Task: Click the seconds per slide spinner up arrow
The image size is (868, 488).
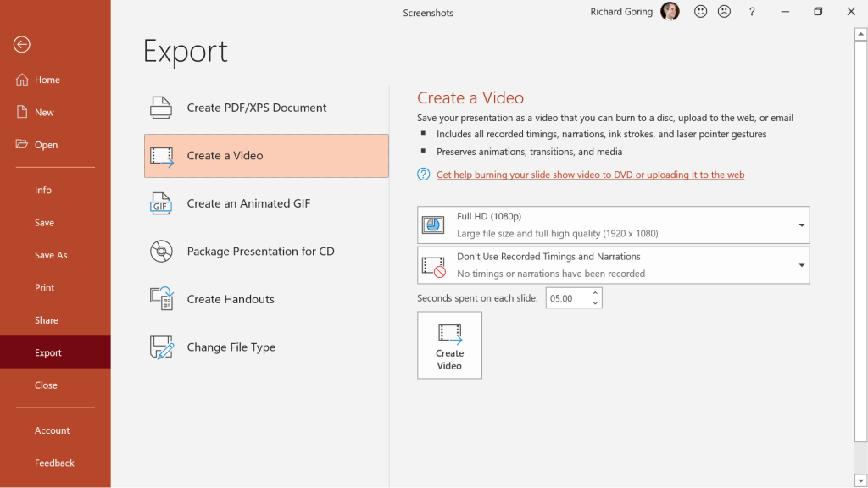Action: pos(594,294)
